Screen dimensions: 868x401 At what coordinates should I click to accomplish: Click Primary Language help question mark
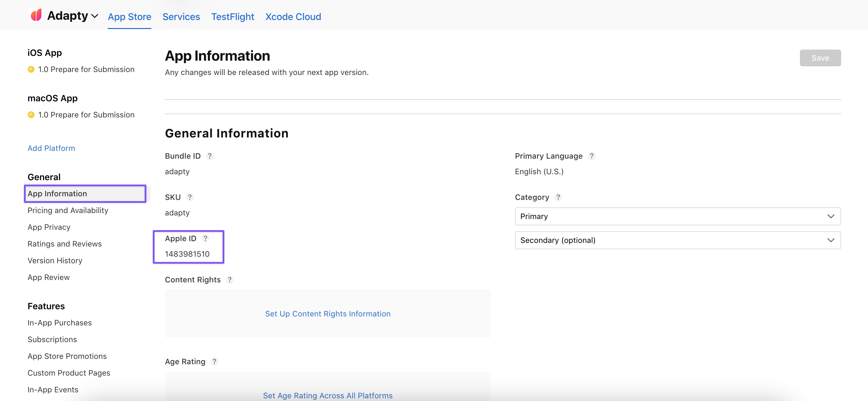tap(591, 156)
